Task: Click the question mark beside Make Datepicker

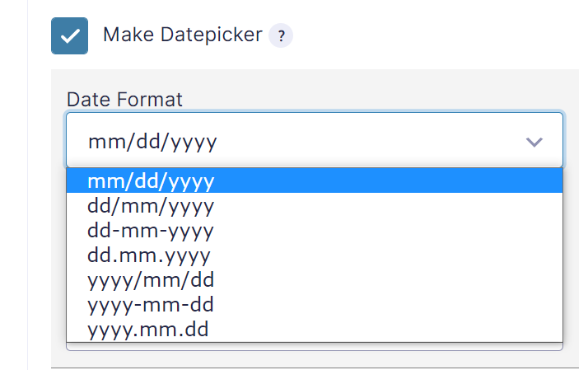Action: 281,35
